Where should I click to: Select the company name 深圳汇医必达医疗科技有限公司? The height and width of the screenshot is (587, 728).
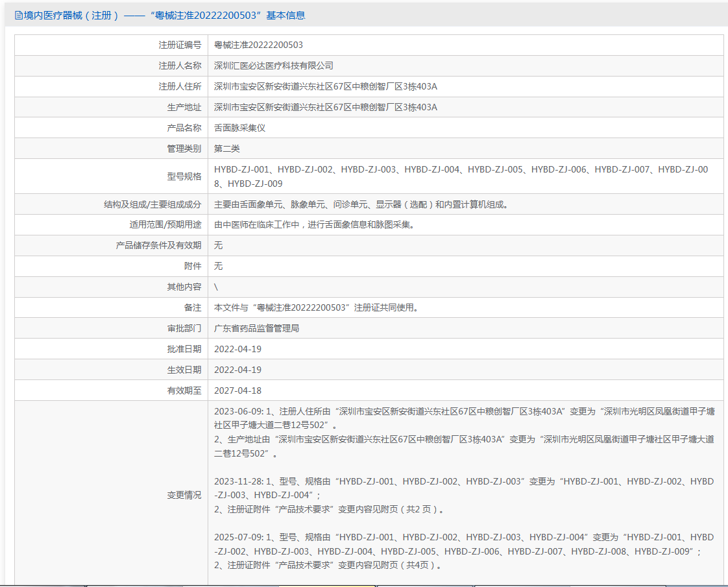click(273, 66)
